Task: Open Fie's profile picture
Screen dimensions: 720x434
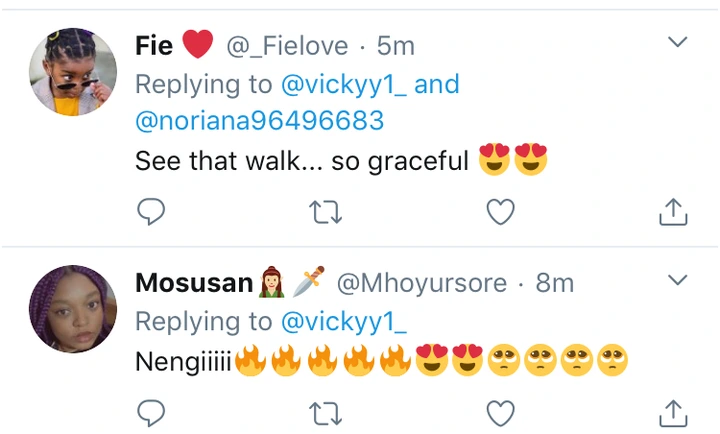Action: [x=72, y=71]
